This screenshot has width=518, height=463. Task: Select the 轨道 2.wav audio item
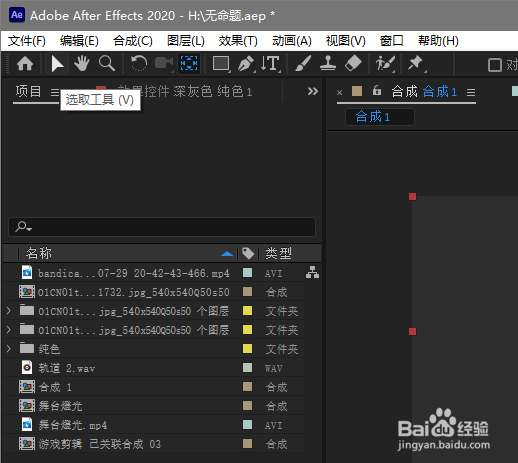[x=67, y=368]
